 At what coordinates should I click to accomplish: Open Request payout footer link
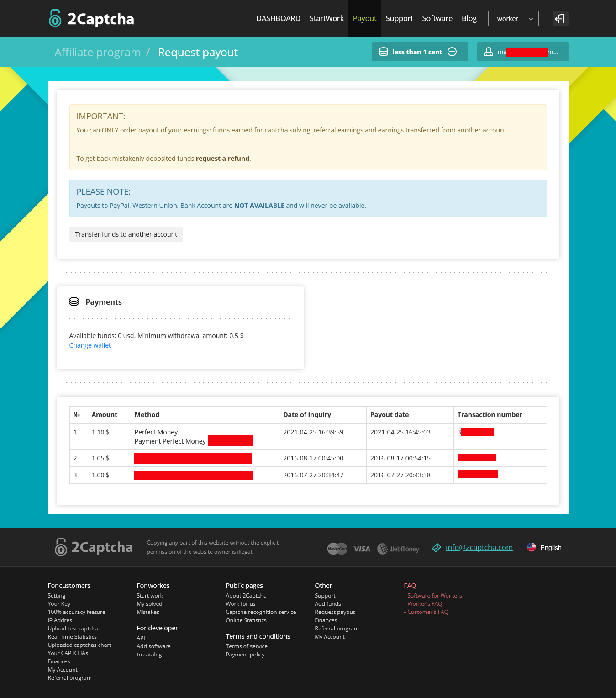[335, 612]
